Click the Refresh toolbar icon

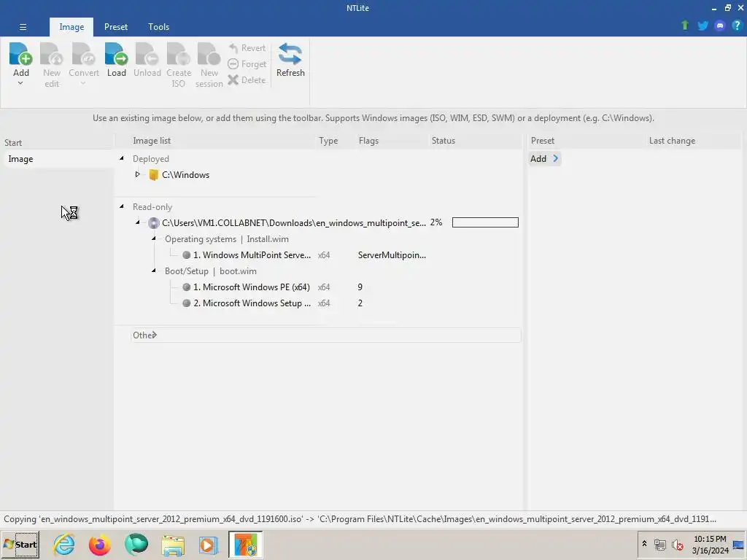[x=290, y=54]
